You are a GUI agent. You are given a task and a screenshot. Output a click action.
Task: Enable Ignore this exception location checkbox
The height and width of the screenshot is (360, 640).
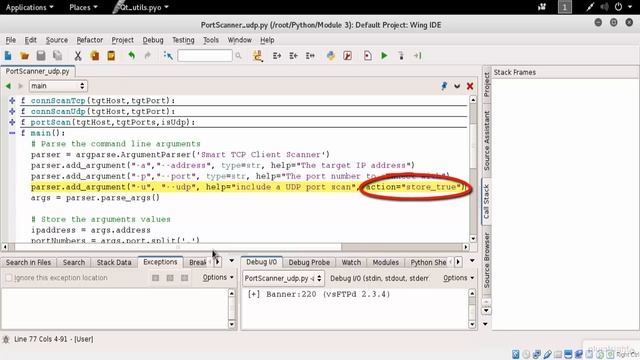9,278
